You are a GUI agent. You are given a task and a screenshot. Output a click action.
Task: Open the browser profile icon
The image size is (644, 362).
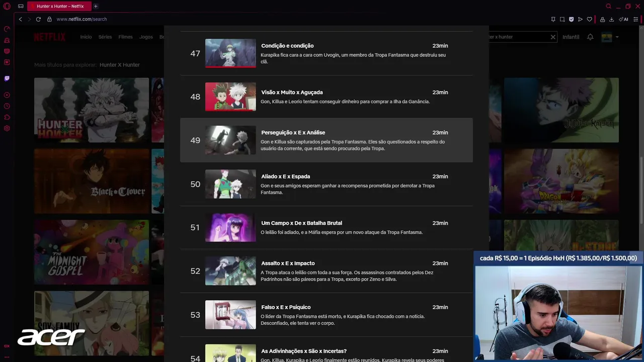(602, 19)
